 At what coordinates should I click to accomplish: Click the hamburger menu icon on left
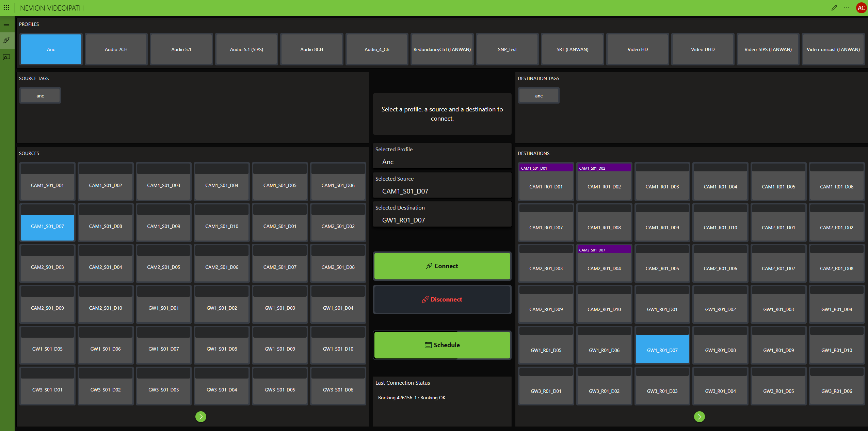coord(7,24)
